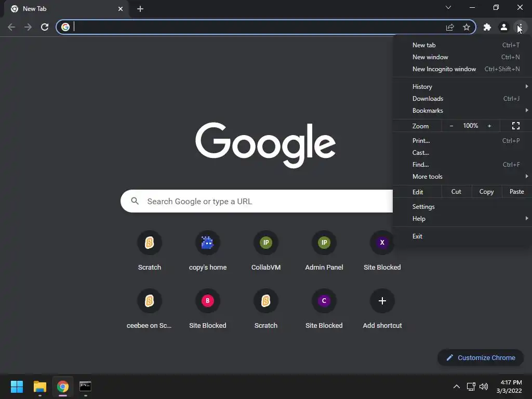Click the Google logo
Image resolution: width=532 pixels, height=399 pixels.
click(x=265, y=145)
